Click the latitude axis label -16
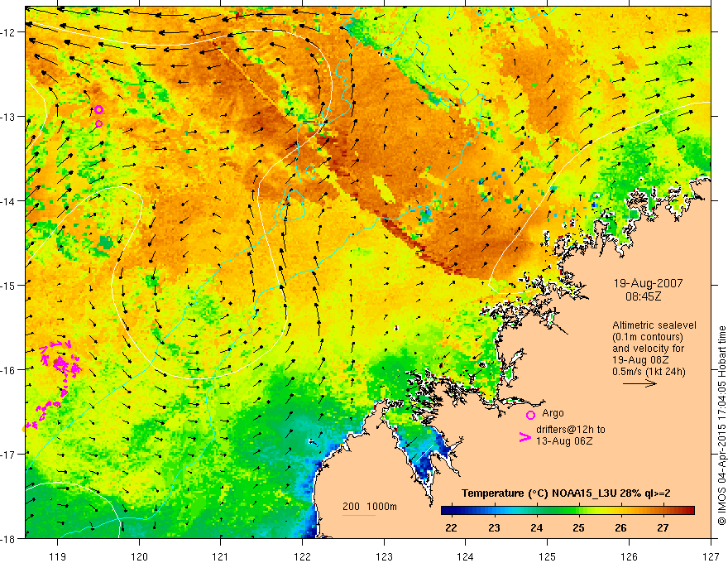Viewport: 728px width, 563px height. tap(9, 370)
